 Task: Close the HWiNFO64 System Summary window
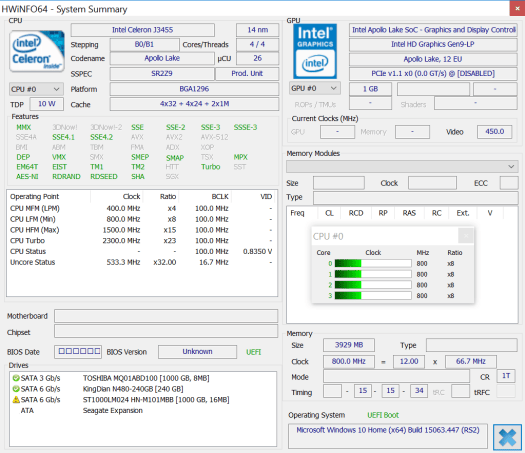click(517, 8)
